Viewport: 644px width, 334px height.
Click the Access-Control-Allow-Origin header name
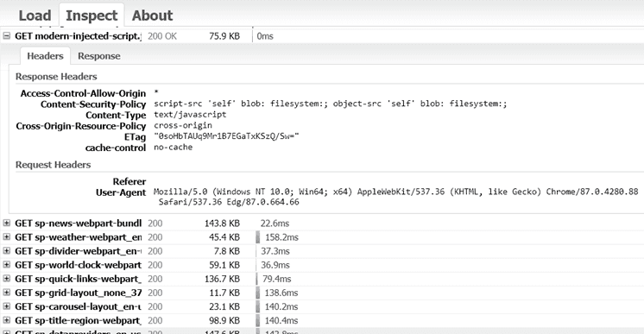[84, 93]
